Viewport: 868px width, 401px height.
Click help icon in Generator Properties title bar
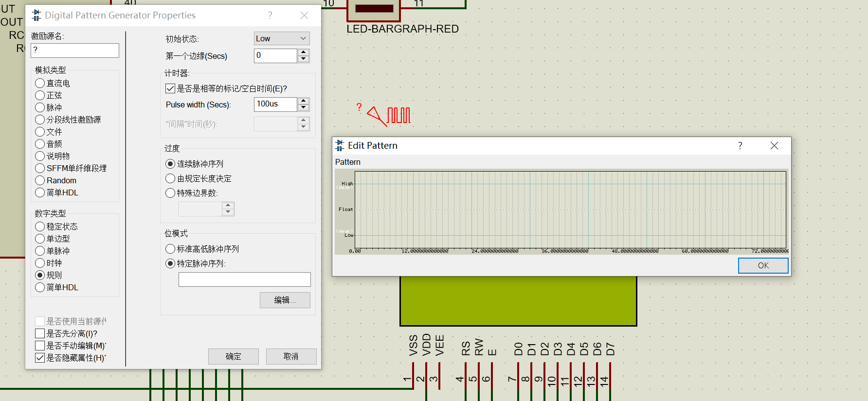point(270,16)
